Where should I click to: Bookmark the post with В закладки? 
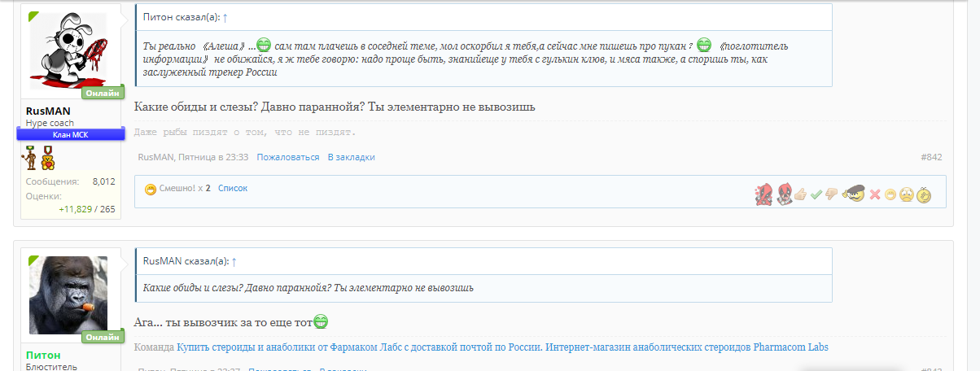click(351, 157)
